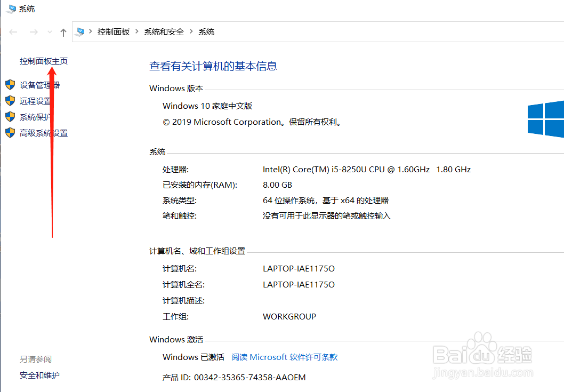This screenshot has width=564, height=392.
Task: Open 安全和维护 link
Action: (39, 375)
